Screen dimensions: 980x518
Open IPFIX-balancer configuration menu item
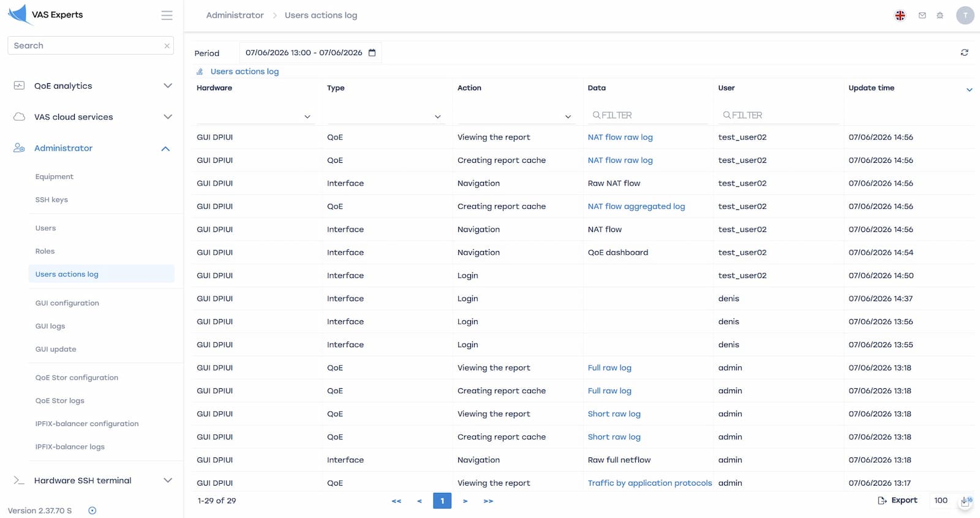(87, 424)
